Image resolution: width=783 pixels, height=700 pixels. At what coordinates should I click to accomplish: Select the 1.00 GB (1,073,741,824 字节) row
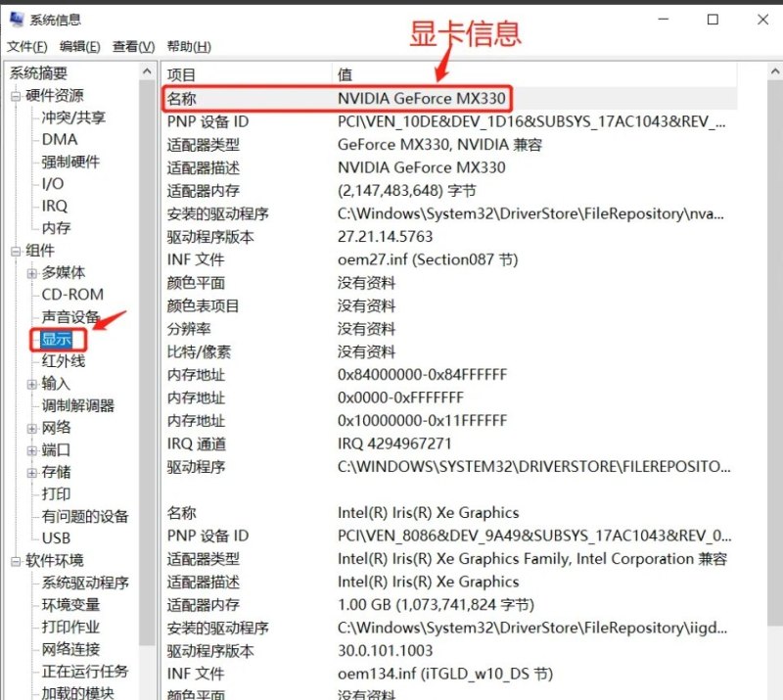(449, 605)
